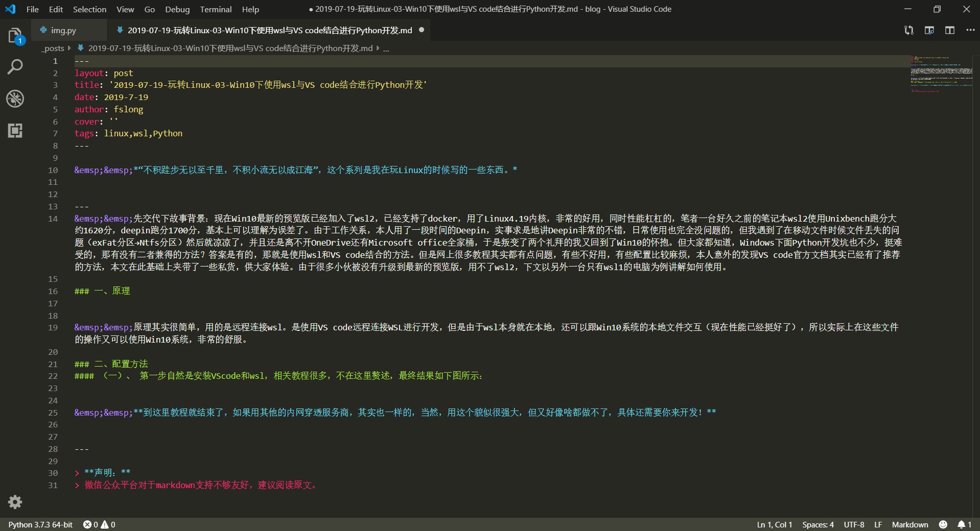Open the Go menu
This screenshot has width=980, height=531.
tap(150, 9)
